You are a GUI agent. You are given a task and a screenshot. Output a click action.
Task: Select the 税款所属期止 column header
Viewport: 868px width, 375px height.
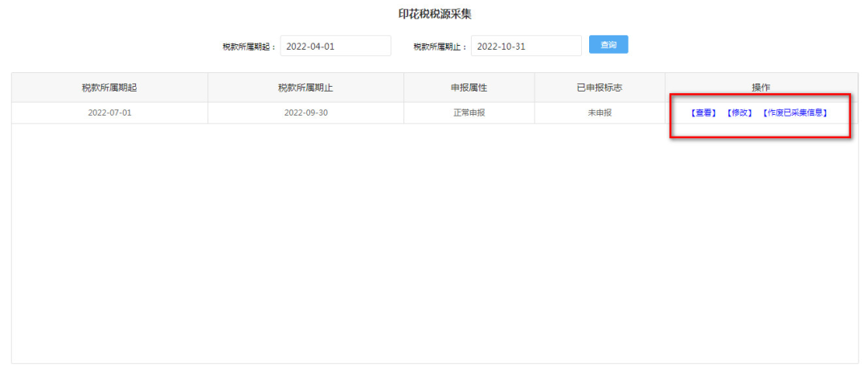[305, 88]
